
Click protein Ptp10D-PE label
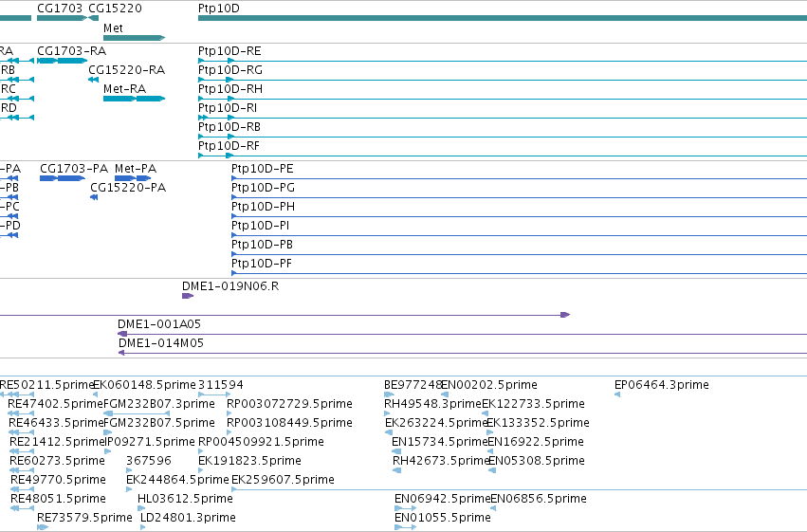point(263,169)
